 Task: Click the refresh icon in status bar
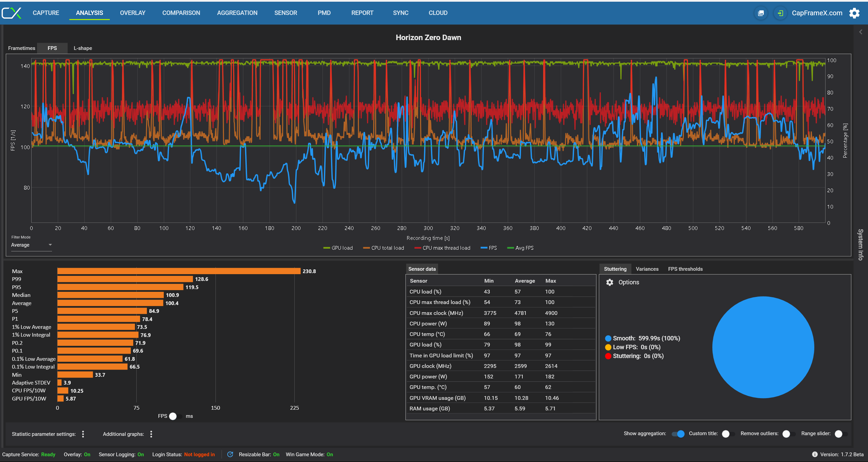pos(230,454)
